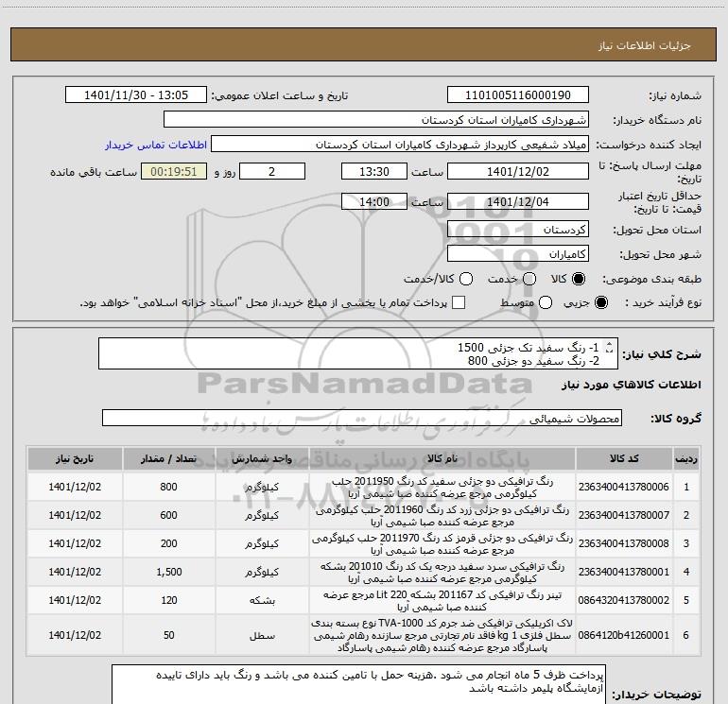
Task: Click the price validity date 1401/12/04 field
Action: click(x=518, y=201)
